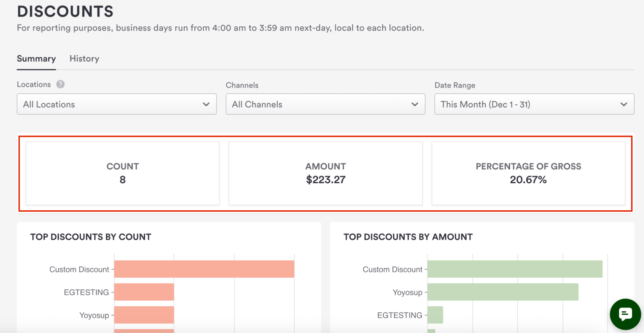Select the Summary tab
Image resolution: width=644 pixels, height=333 pixels.
pyautogui.click(x=36, y=59)
